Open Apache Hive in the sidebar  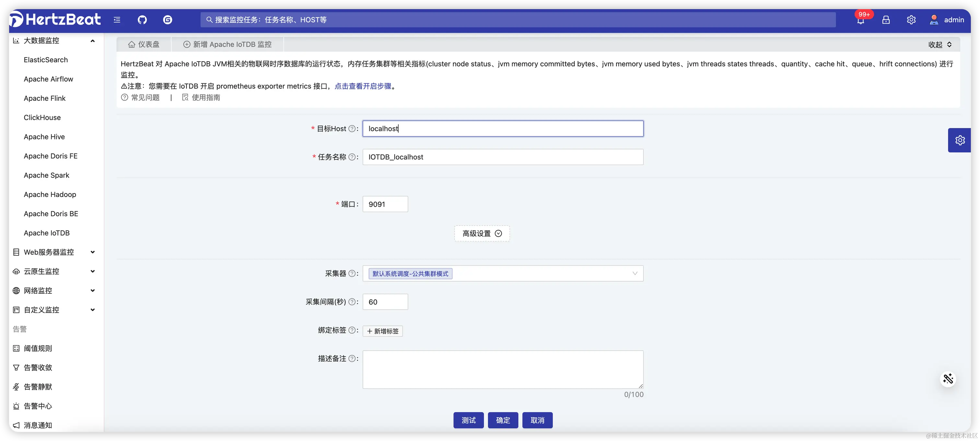point(44,137)
